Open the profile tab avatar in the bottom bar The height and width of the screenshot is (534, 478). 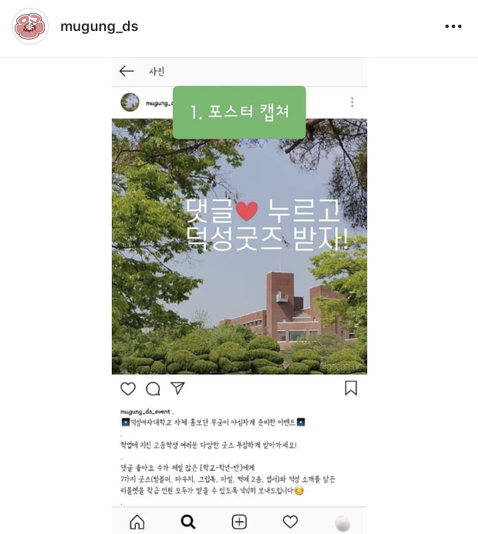[x=342, y=523]
